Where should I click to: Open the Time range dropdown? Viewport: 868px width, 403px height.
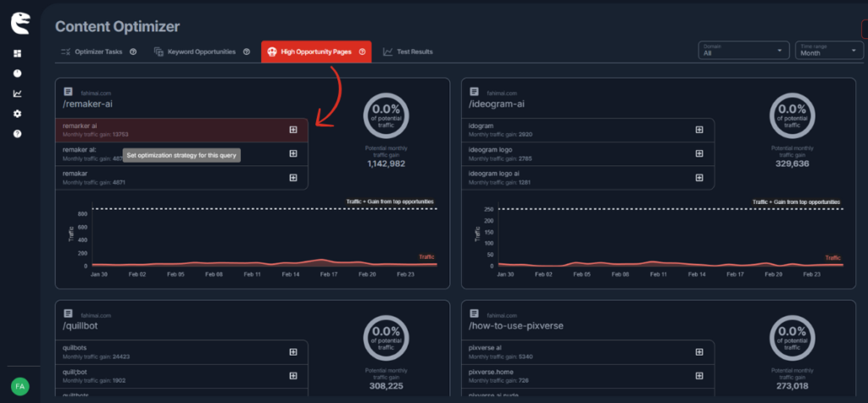point(829,50)
